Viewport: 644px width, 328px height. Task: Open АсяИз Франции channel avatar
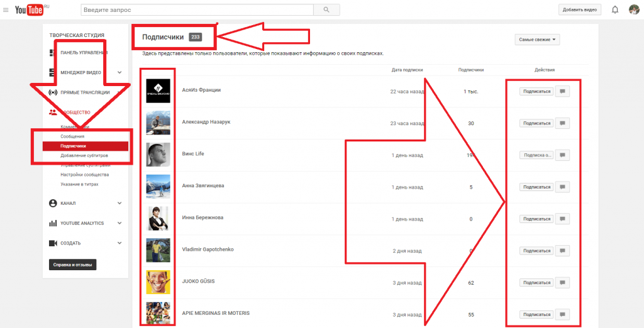point(158,90)
